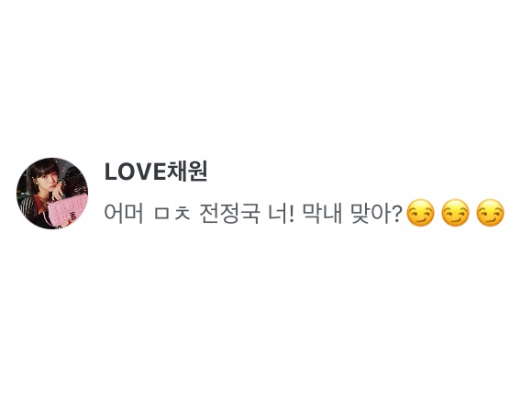Select the first smirking face emoji
Viewport: 532px width, 399px height.
pyautogui.click(x=420, y=213)
